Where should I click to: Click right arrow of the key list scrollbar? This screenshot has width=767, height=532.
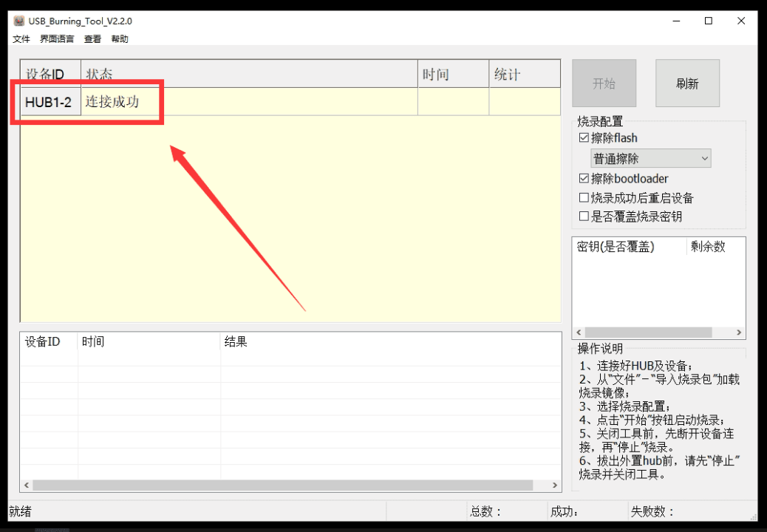click(739, 332)
